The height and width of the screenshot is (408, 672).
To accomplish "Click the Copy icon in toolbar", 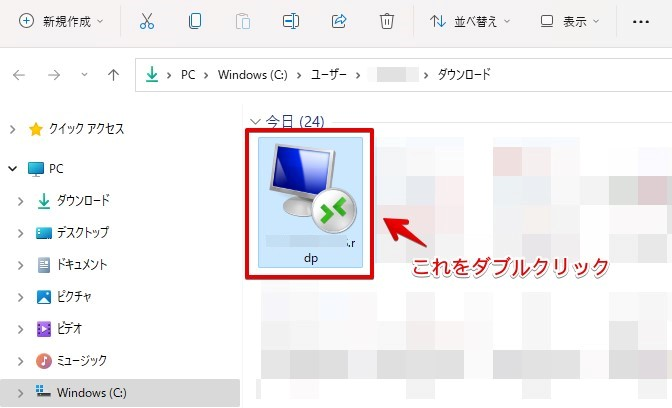I will [x=195, y=21].
